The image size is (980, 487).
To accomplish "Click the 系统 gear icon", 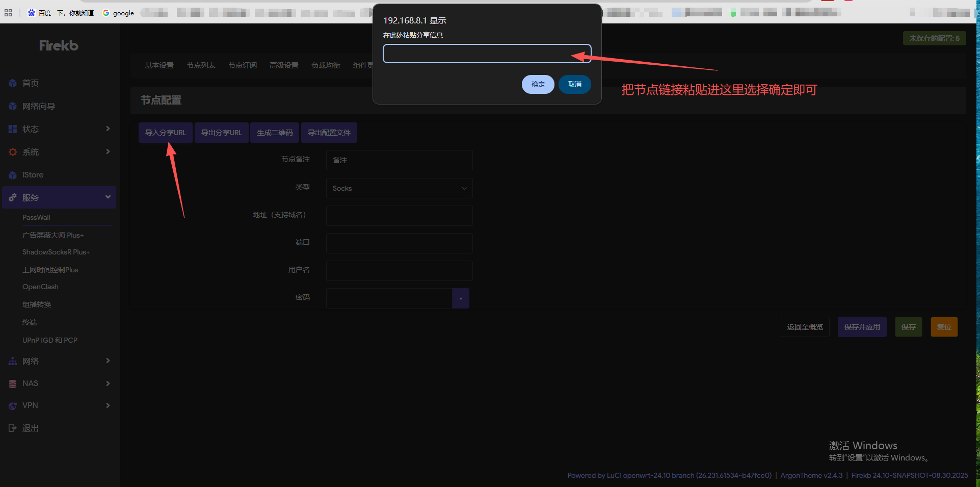I will [13, 152].
